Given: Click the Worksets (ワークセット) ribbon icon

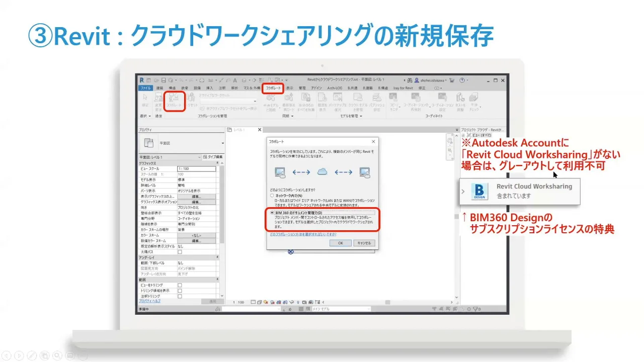Looking at the screenshot, I should pyautogui.click(x=192, y=97).
